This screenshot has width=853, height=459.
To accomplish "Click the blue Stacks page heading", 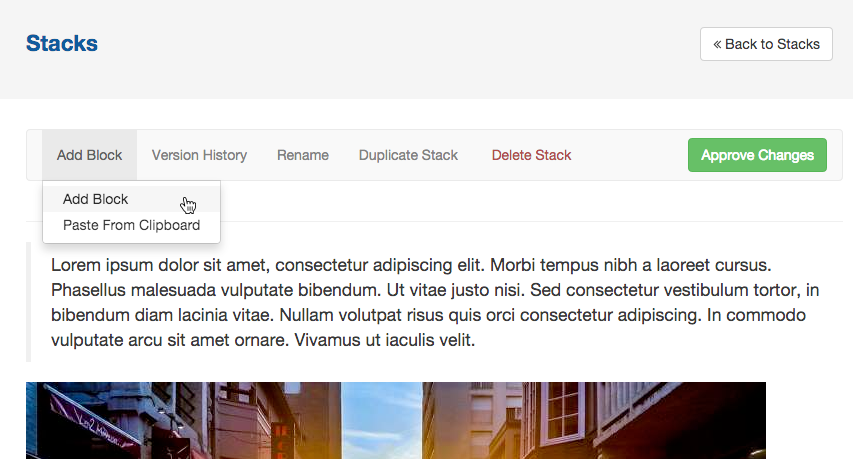I will (62, 44).
